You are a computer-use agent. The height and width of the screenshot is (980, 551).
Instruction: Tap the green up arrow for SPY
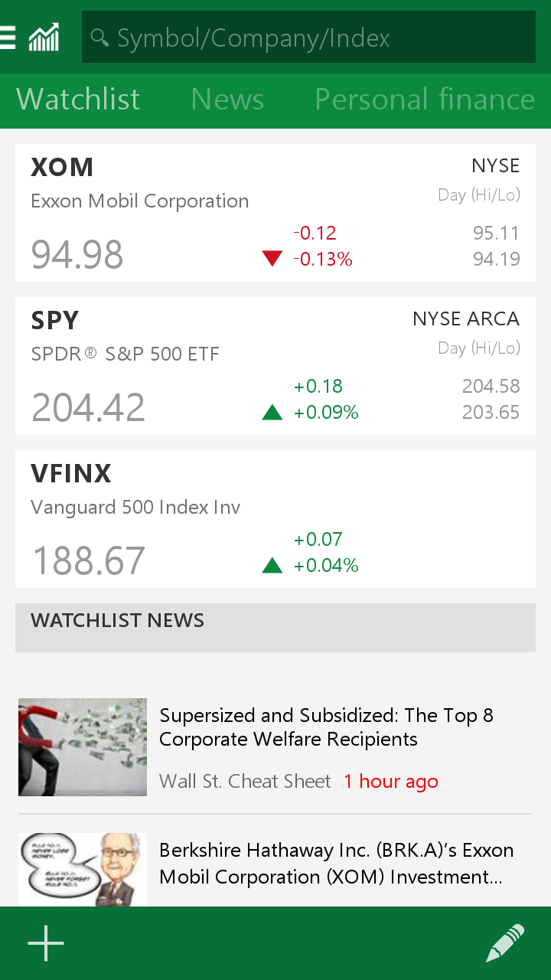click(x=272, y=413)
